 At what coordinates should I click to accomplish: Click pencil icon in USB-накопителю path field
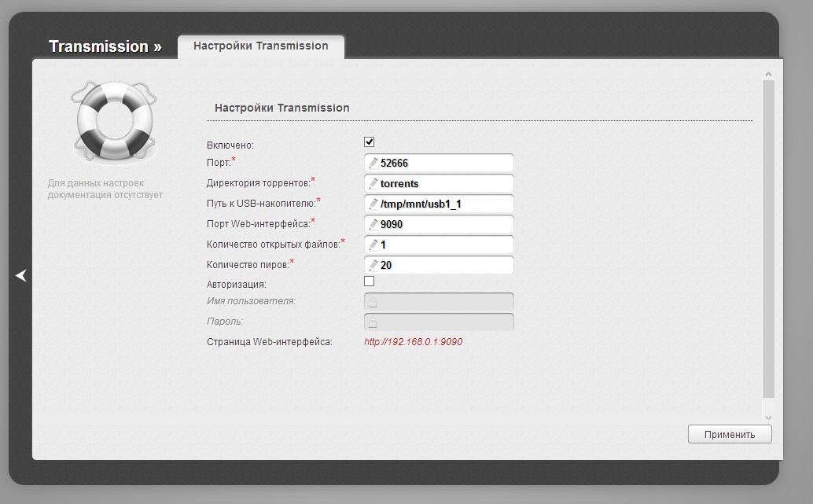tap(373, 204)
